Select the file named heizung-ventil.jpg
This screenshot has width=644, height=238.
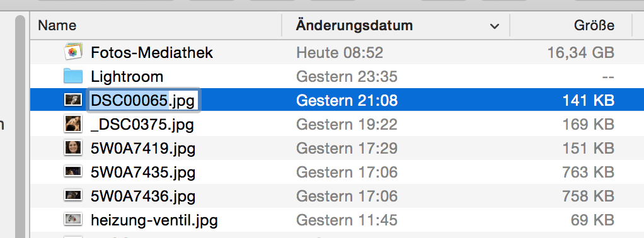pos(154,220)
